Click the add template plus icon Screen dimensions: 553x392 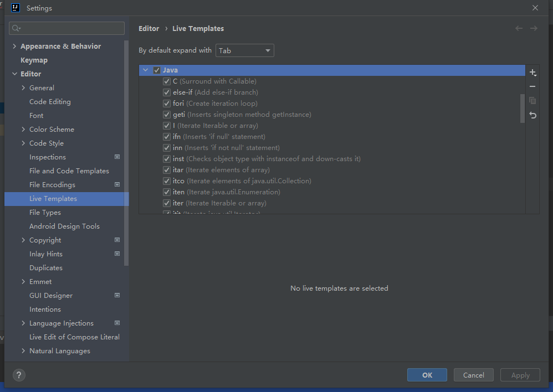(532, 73)
